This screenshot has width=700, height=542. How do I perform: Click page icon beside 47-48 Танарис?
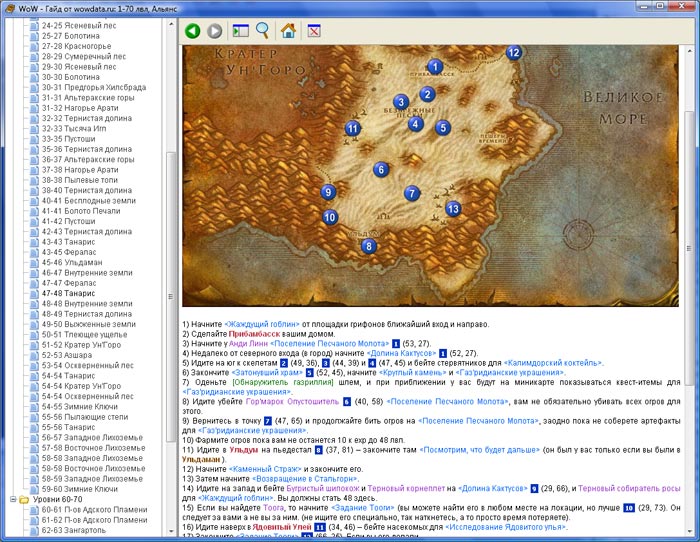(34, 293)
